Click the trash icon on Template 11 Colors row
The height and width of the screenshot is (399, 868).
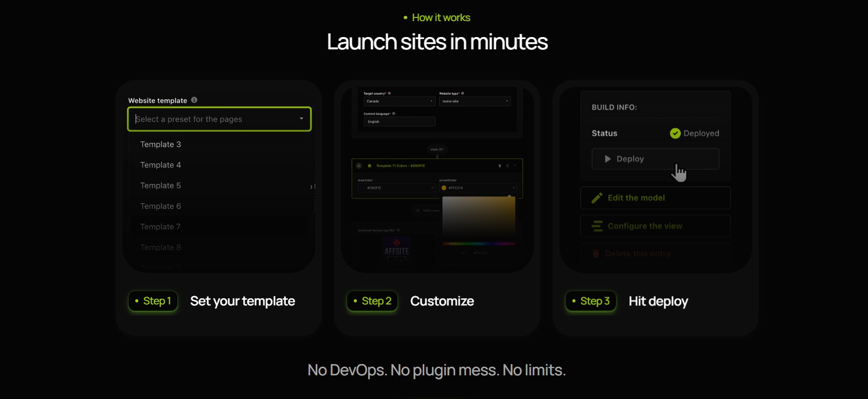500,166
